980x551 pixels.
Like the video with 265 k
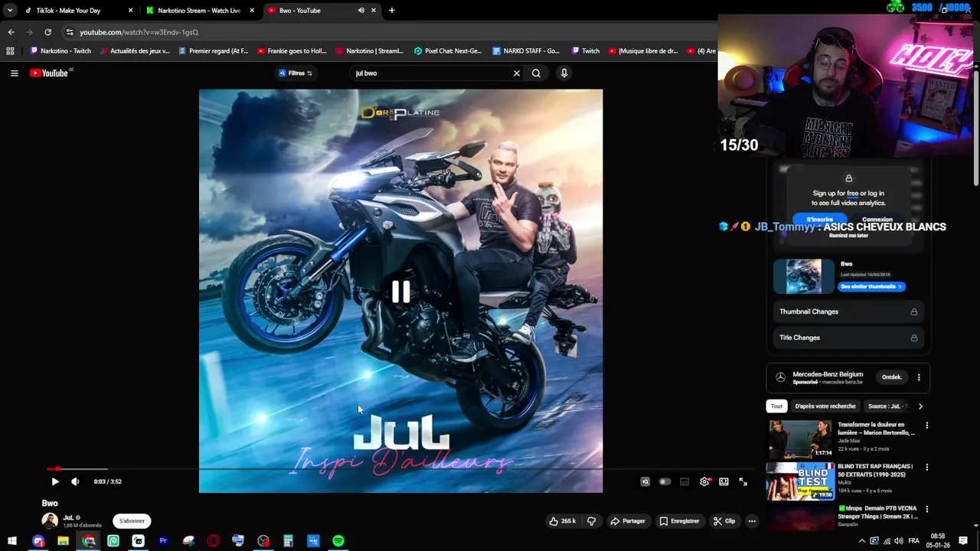pos(562,521)
